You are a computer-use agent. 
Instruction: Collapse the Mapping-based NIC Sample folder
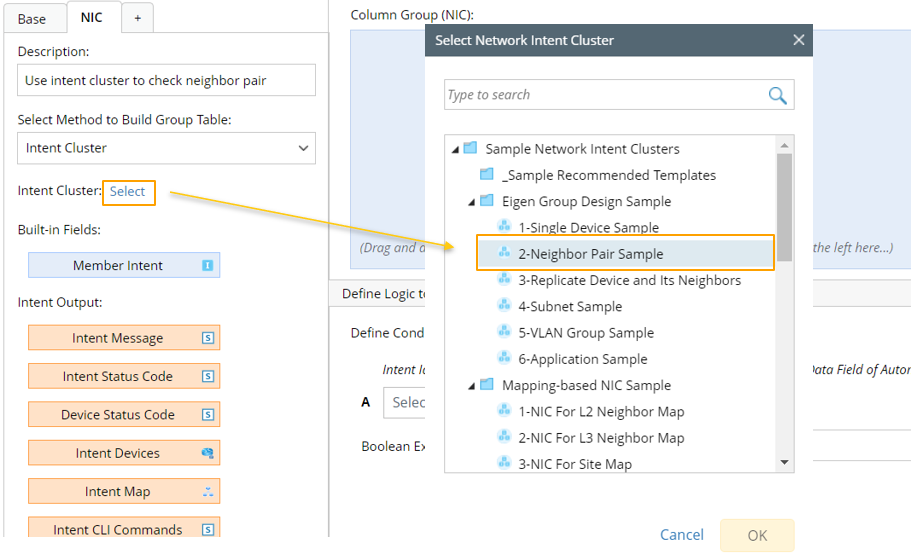point(472,385)
